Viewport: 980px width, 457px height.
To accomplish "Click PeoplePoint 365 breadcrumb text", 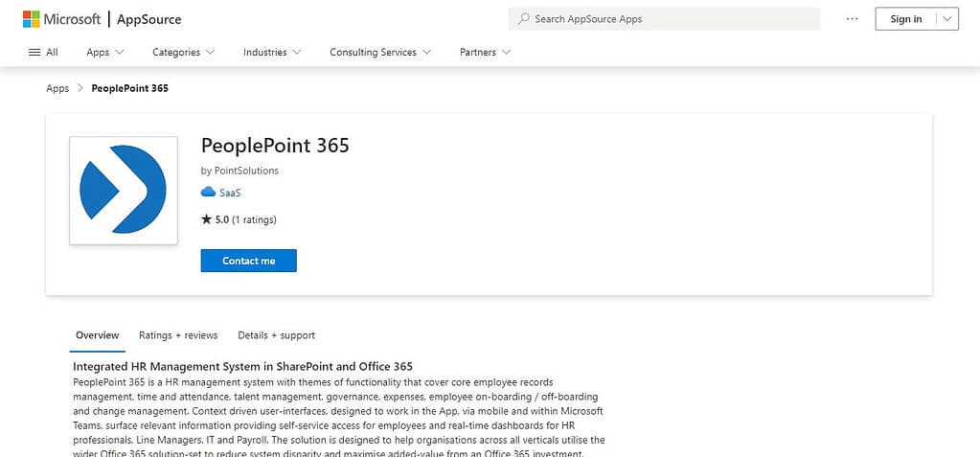I will pyautogui.click(x=130, y=88).
